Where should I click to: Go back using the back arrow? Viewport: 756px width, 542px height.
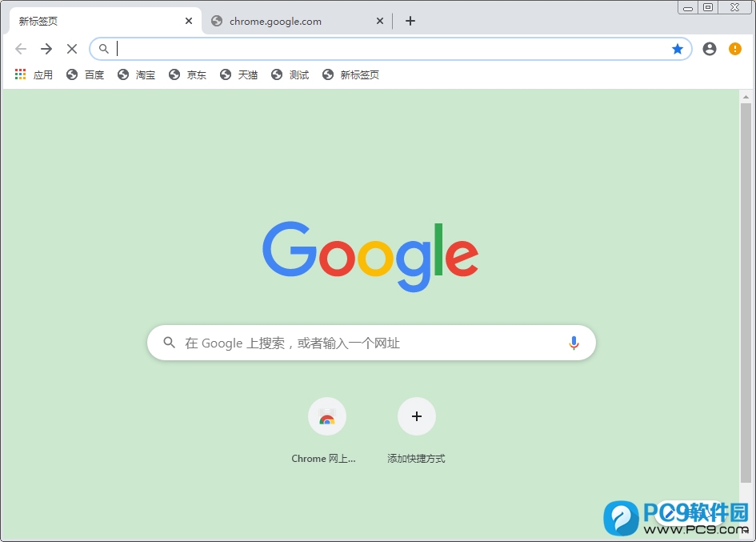click(21, 49)
